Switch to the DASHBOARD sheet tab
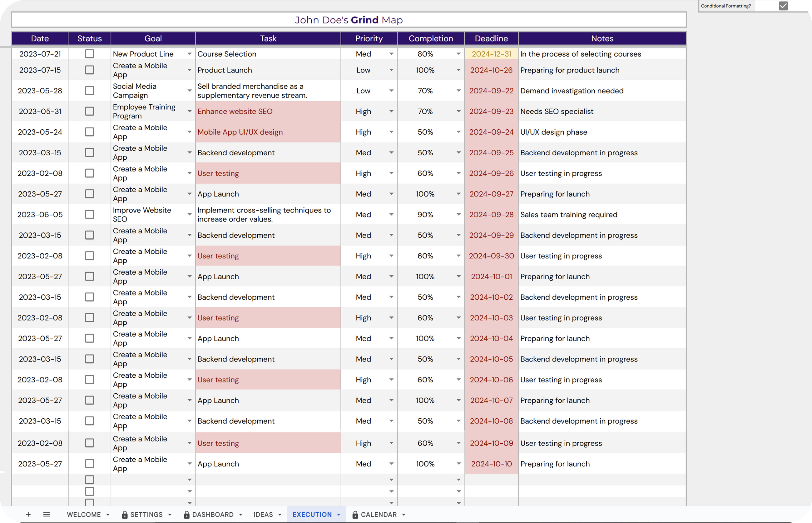 click(212, 515)
